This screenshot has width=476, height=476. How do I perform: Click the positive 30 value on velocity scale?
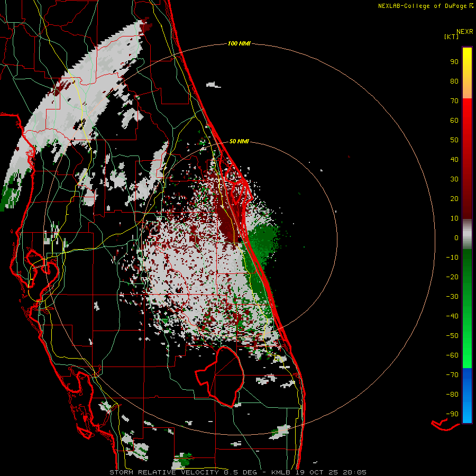click(x=454, y=179)
